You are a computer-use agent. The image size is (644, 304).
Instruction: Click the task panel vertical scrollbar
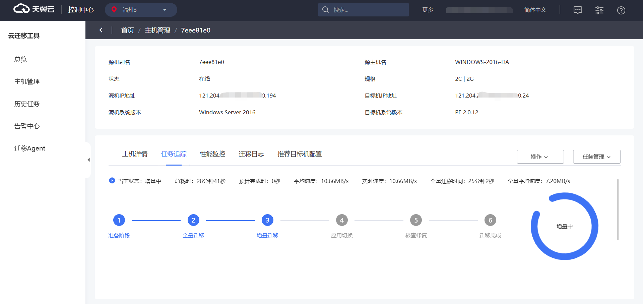(618, 209)
